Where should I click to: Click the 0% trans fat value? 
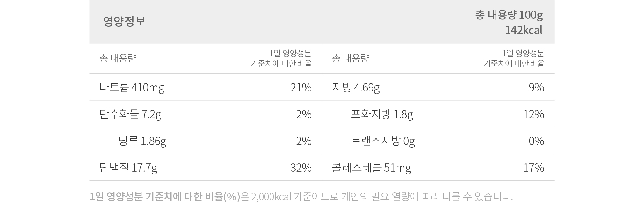click(536, 141)
